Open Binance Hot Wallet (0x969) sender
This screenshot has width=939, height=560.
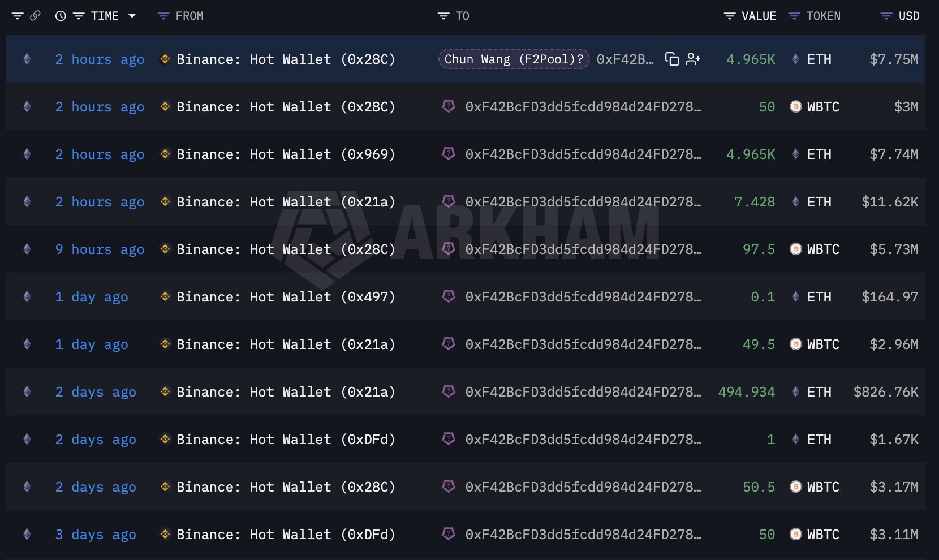click(x=286, y=154)
